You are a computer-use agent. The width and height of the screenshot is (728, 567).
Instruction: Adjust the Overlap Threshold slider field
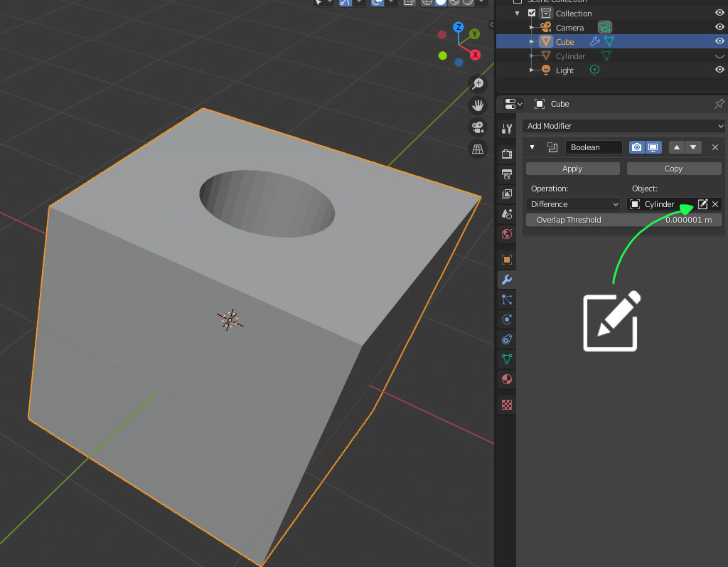pyautogui.click(x=623, y=220)
